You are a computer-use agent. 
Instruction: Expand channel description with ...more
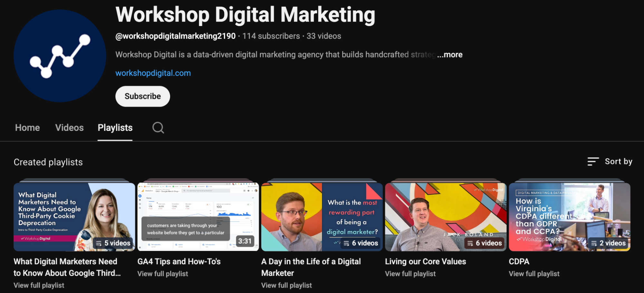[x=450, y=55]
